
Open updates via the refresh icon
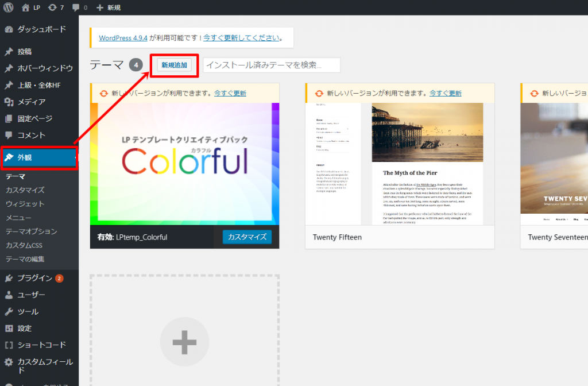point(52,7)
